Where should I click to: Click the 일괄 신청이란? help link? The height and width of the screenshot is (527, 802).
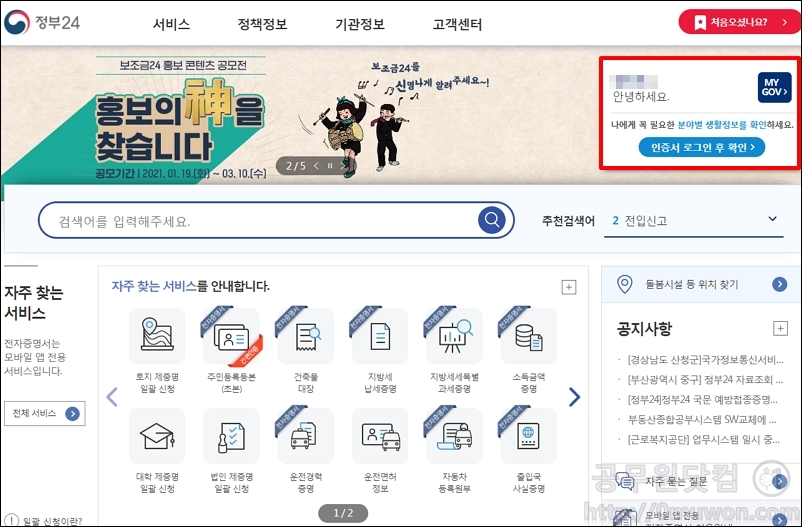pos(52,521)
